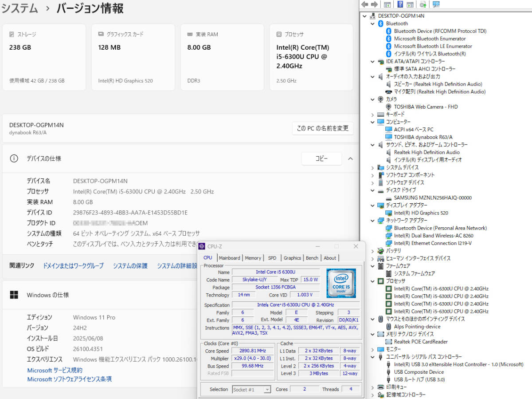Click the update driver toolbar icon

pyautogui.click(x=423, y=4)
